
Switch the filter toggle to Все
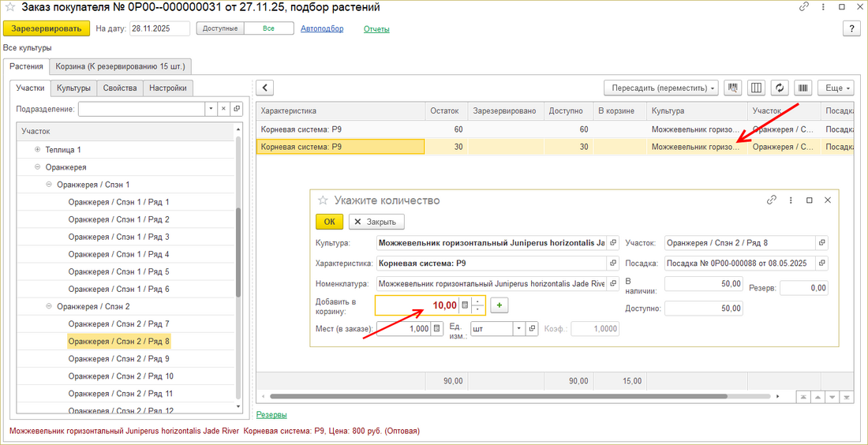[x=268, y=28]
